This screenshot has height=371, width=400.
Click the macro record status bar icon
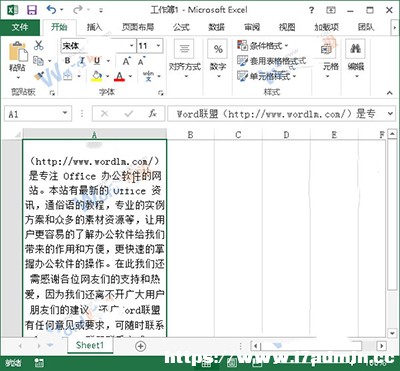coord(39,363)
